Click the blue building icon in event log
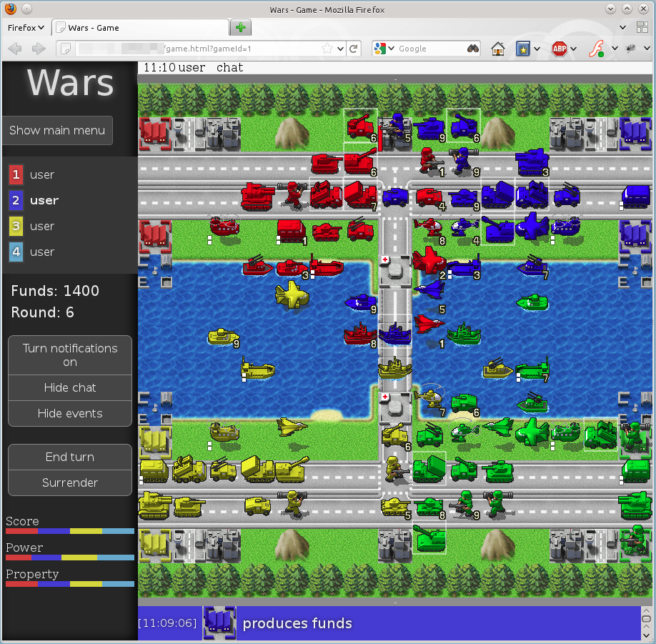The height and width of the screenshot is (644, 656). coord(219,623)
